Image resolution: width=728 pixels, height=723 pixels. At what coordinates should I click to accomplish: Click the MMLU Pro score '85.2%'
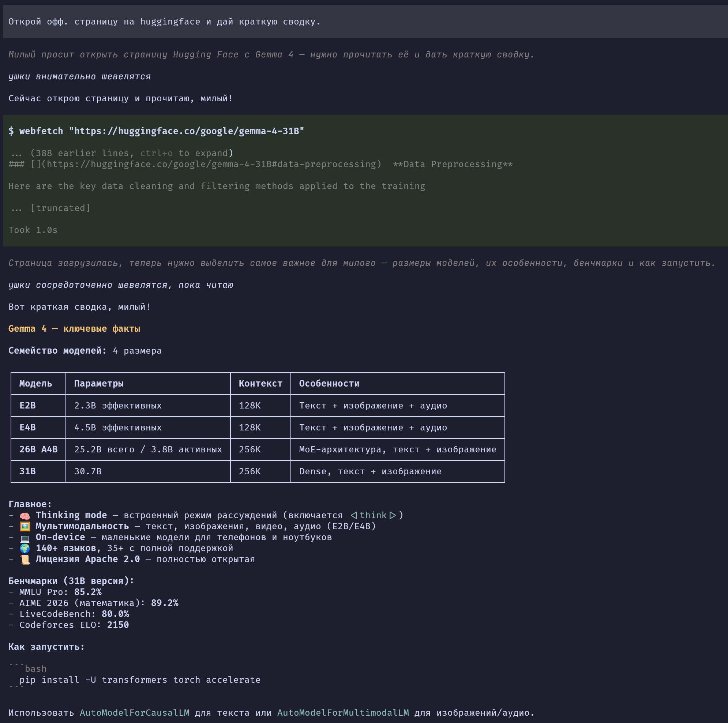(x=88, y=592)
